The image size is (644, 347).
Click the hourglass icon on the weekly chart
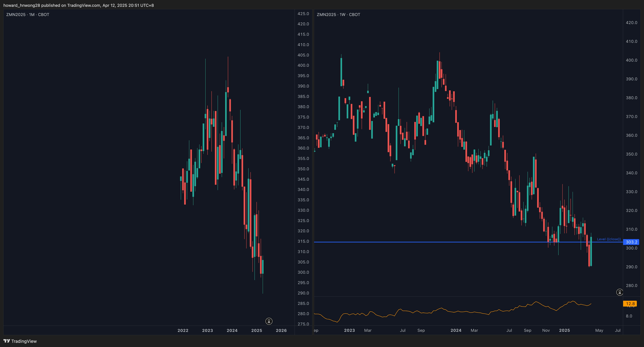pyautogui.click(x=620, y=292)
